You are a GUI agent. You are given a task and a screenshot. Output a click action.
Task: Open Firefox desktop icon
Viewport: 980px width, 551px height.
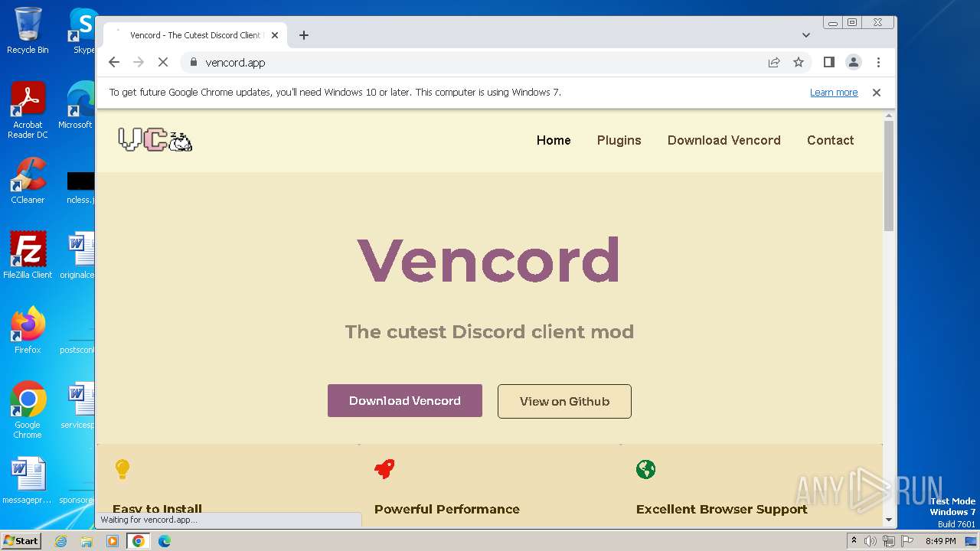pos(28,331)
